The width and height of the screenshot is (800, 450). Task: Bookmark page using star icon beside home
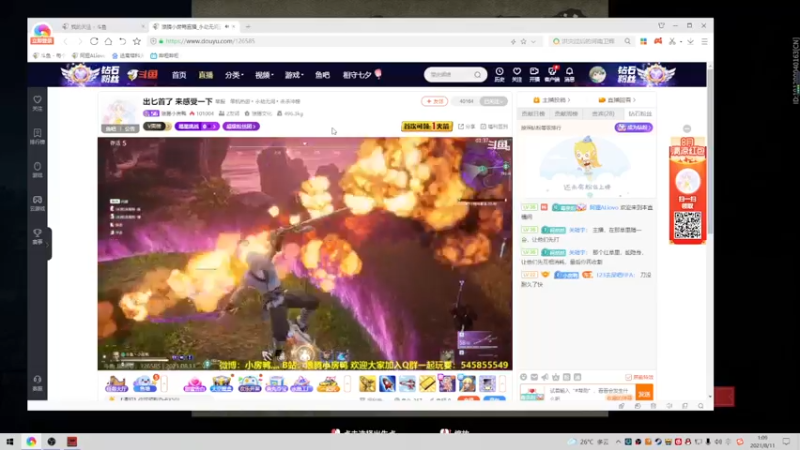click(x=137, y=41)
